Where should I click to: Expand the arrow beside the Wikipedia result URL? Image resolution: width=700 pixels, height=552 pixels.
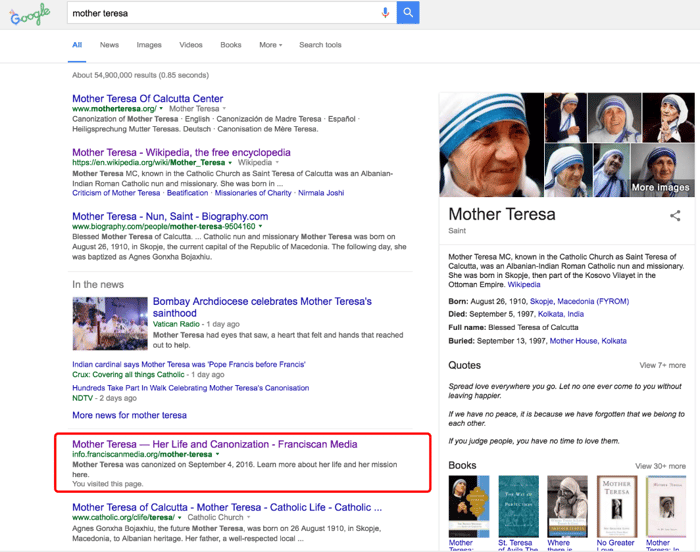(x=230, y=163)
